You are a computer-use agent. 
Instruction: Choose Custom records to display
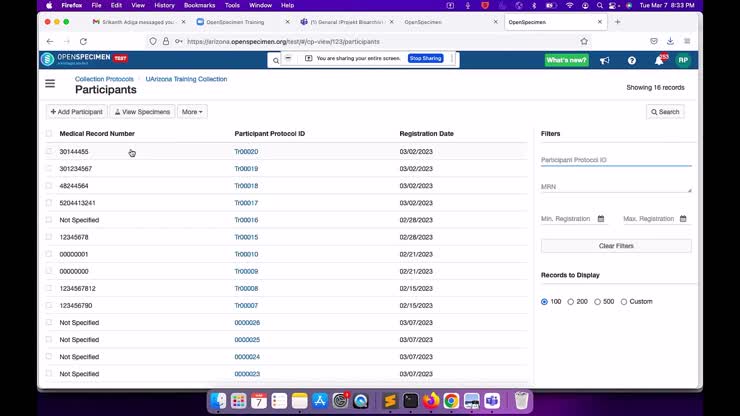point(624,301)
